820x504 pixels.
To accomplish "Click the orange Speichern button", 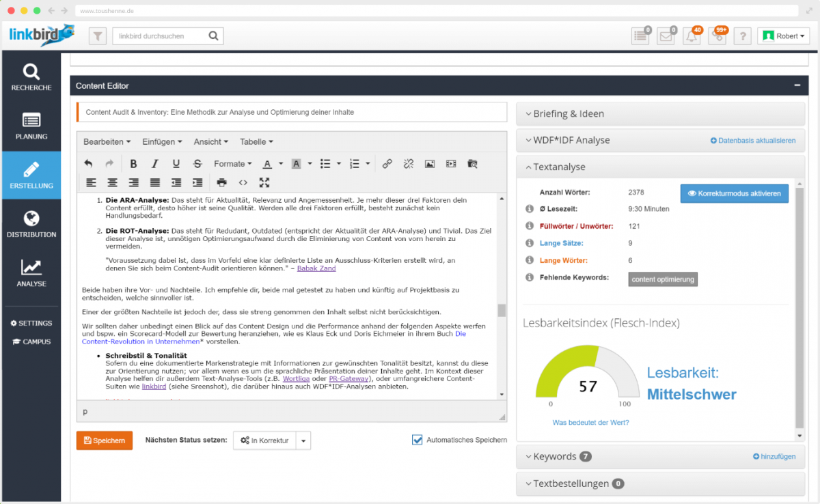I will coord(105,440).
